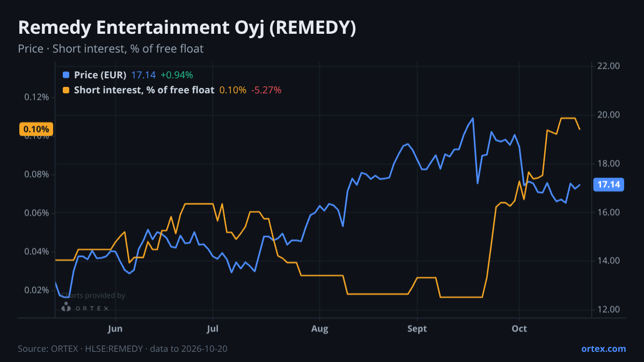Click 'Short interest, % of free float' legend label
644x362 pixels.
point(144,90)
